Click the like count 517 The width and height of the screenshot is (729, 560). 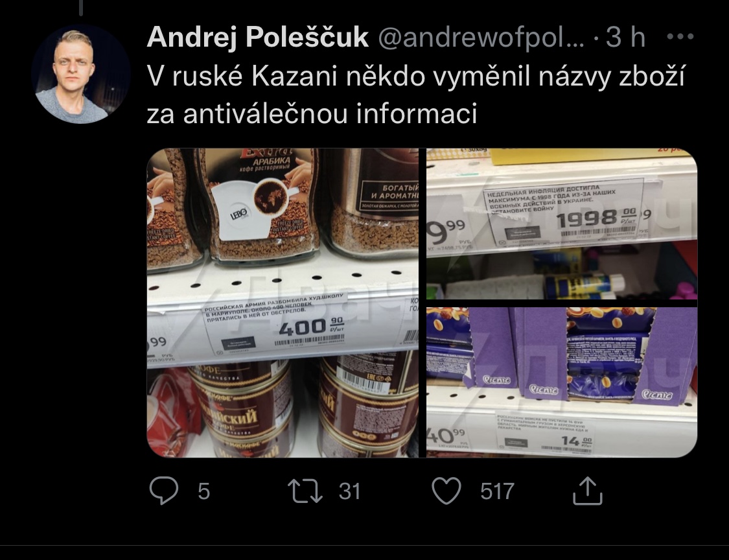point(497,491)
